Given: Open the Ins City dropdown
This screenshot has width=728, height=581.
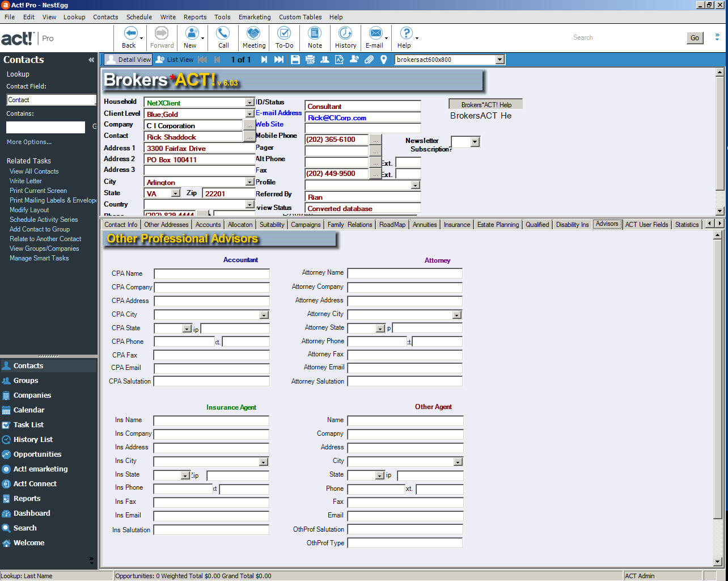Looking at the screenshot, I should (264, 462).
